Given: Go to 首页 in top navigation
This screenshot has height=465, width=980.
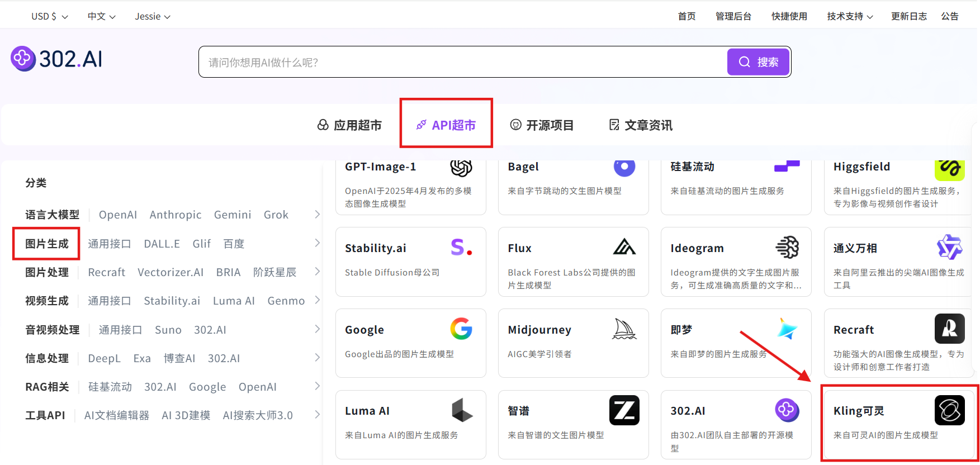Looking at the screenshot, I should tap(687, 16).
